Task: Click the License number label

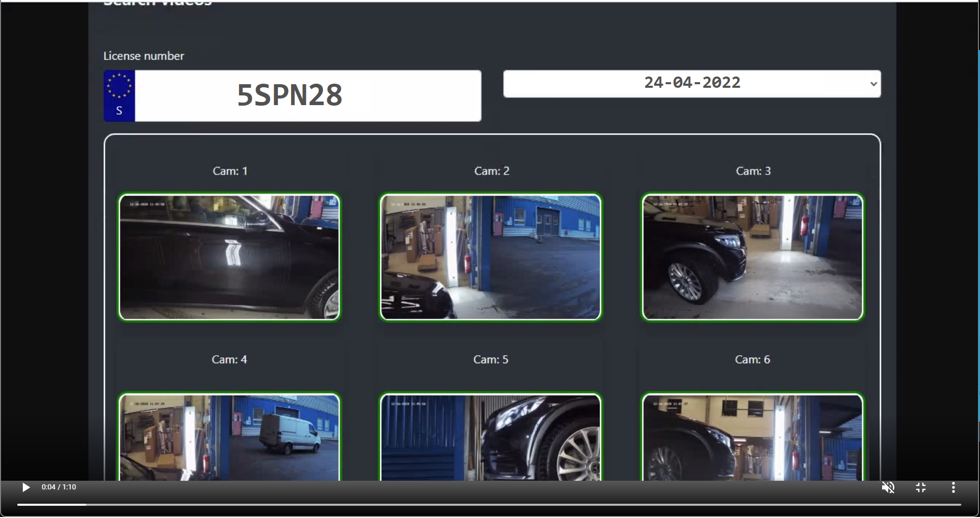Action: (144, 56)
